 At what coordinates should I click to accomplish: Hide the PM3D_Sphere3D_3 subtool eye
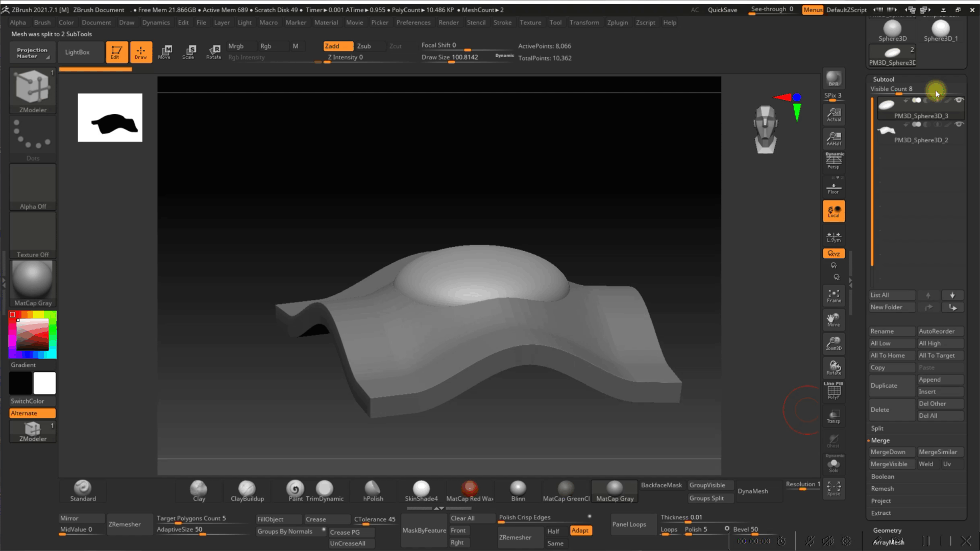pos(959,101)
